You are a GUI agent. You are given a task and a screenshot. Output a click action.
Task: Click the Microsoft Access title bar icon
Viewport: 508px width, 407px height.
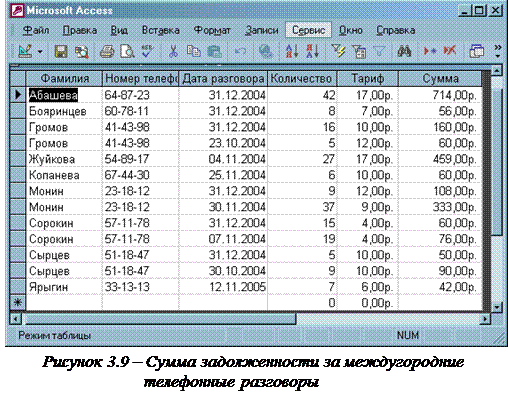[16, 10]
